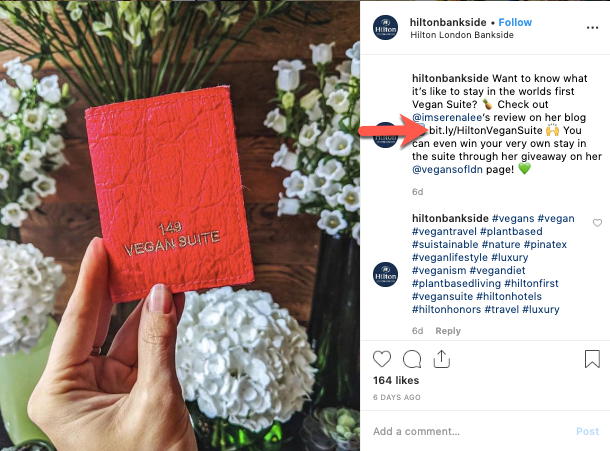The image size is (610, 451).
Task: Follow the hiltonbankside account
Action: pos(515,22)
